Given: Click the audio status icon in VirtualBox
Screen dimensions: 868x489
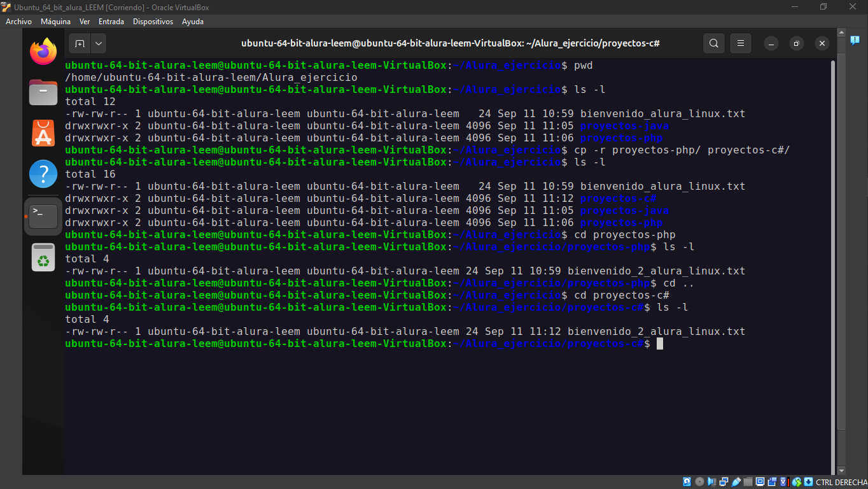Looking at the screenshot, I should pyautogui.click(x=711, y=482).
